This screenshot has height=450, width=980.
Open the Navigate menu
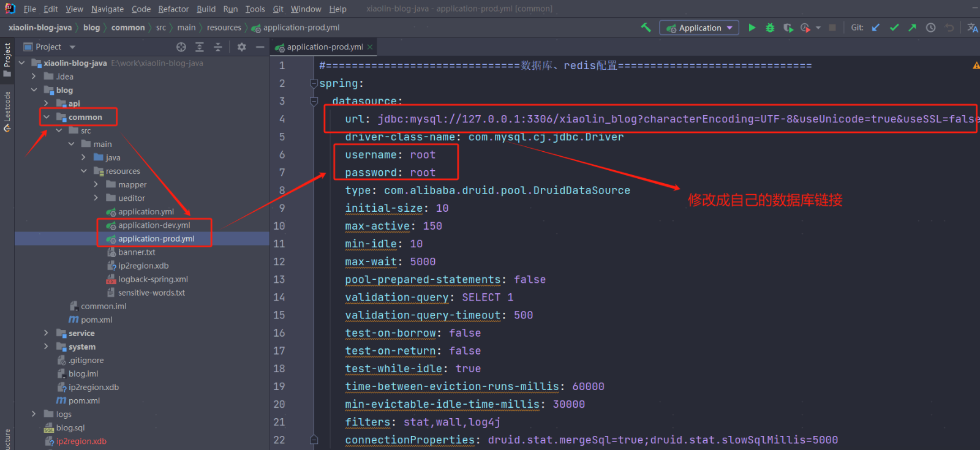(107, 9)
